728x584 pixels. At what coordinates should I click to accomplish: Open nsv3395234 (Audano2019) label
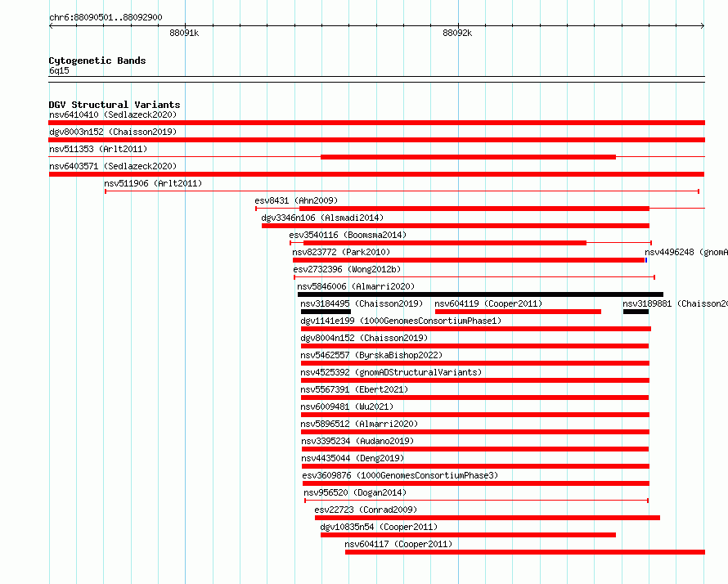[357, 441]
